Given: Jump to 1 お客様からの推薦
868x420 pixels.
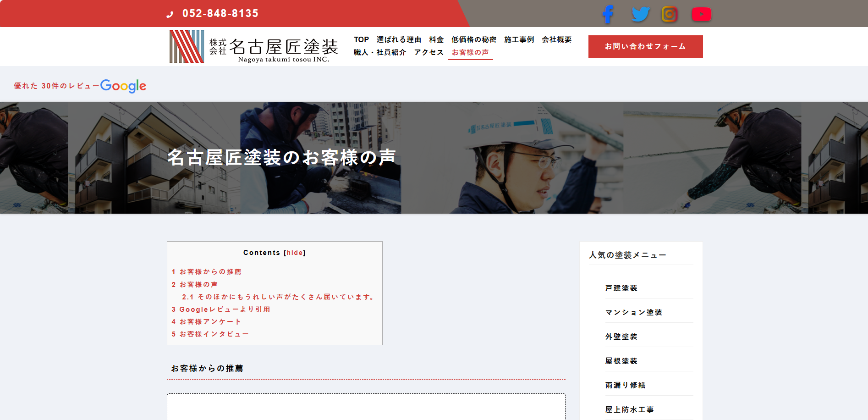Looking at the screenshot, I should coord(207,272).
